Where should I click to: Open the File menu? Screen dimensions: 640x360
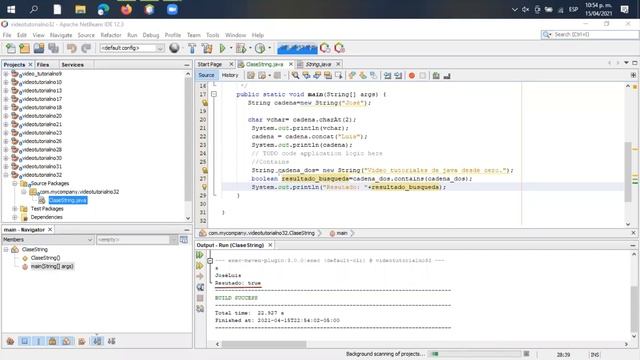(x=7, y=35)
